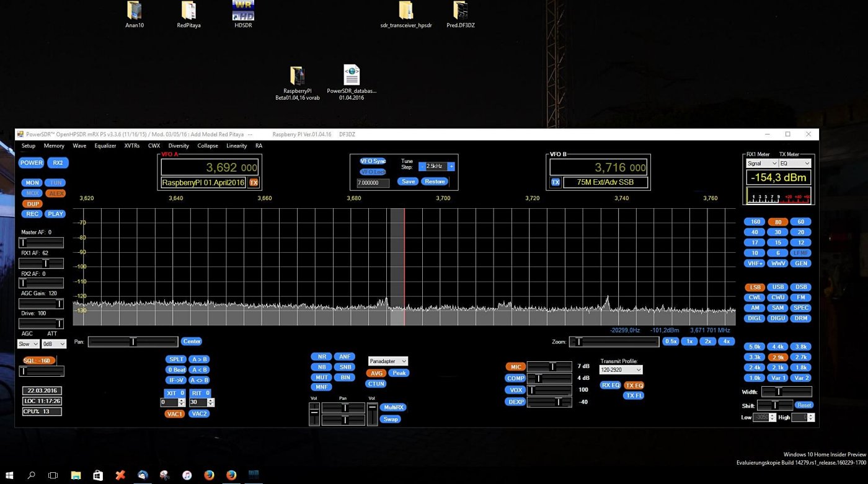Click the VFO B frequency display
The height and width of the screenshot is (484, 868).
click(x=599, y=167)
